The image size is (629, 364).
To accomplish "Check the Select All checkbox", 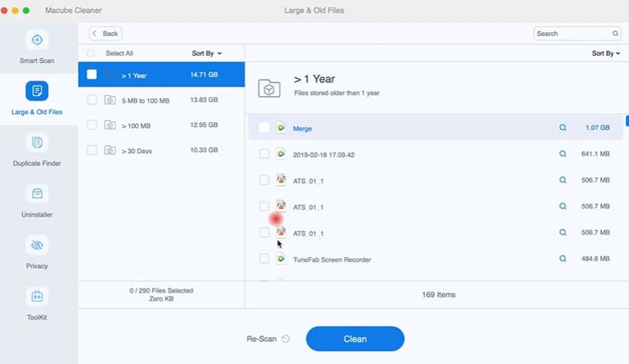I will 91,53.
